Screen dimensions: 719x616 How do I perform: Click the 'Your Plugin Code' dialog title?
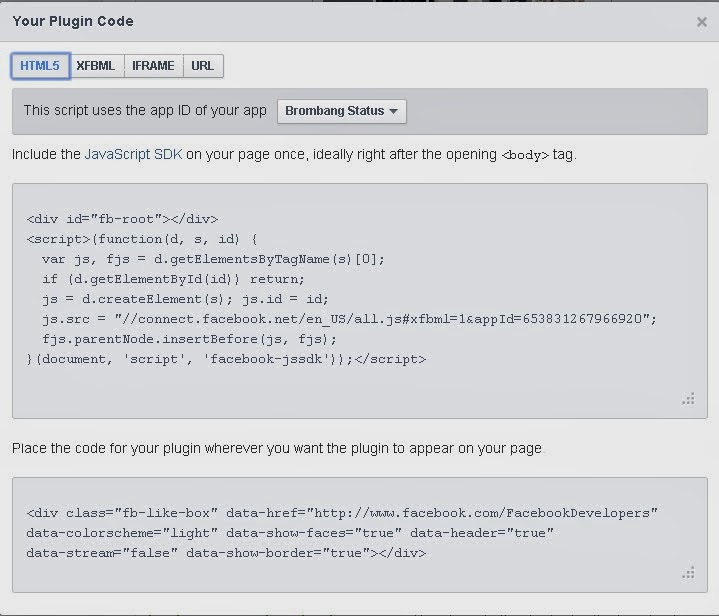[x=73, y=22]
